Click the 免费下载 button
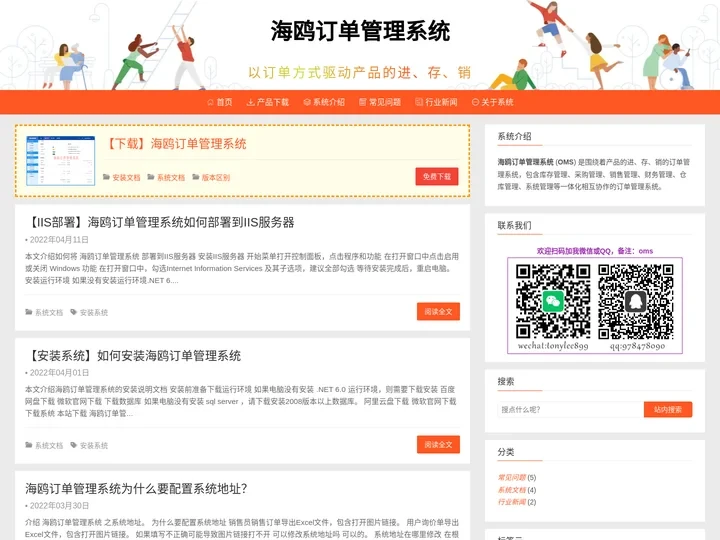 point(437,176)
